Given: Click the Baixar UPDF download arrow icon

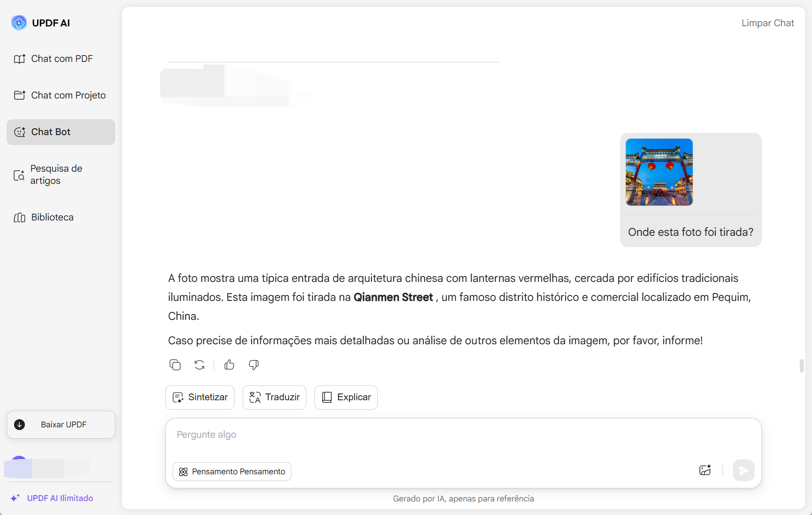Looking at the screenshot, I should [19, 425].
